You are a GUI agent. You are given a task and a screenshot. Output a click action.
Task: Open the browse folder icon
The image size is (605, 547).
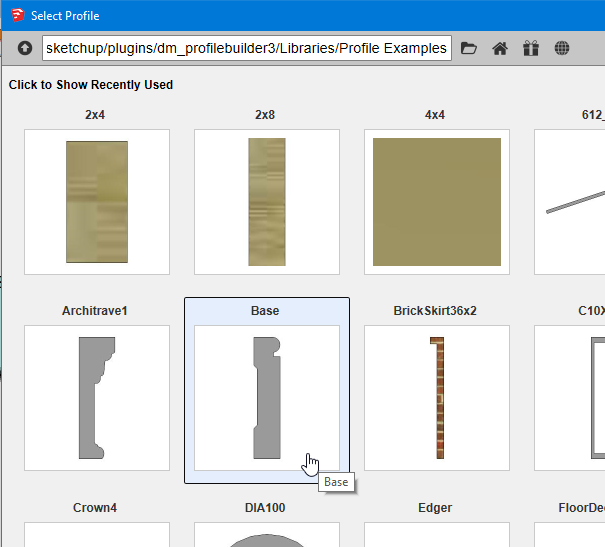coord(469,48)
